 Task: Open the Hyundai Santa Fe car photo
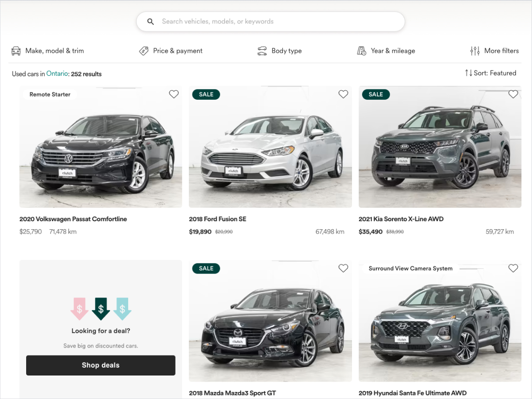click(440, 321)
